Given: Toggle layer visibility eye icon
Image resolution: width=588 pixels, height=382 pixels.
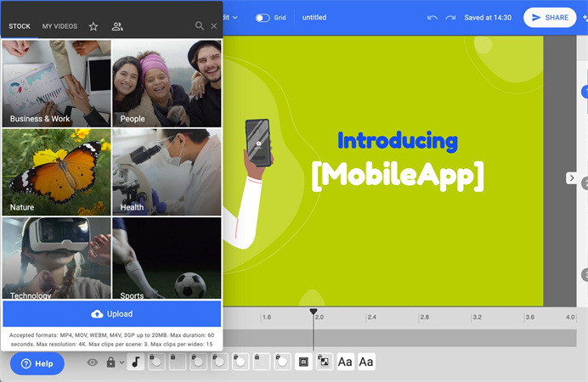Looking at the screenshot, I should [93, 362].
